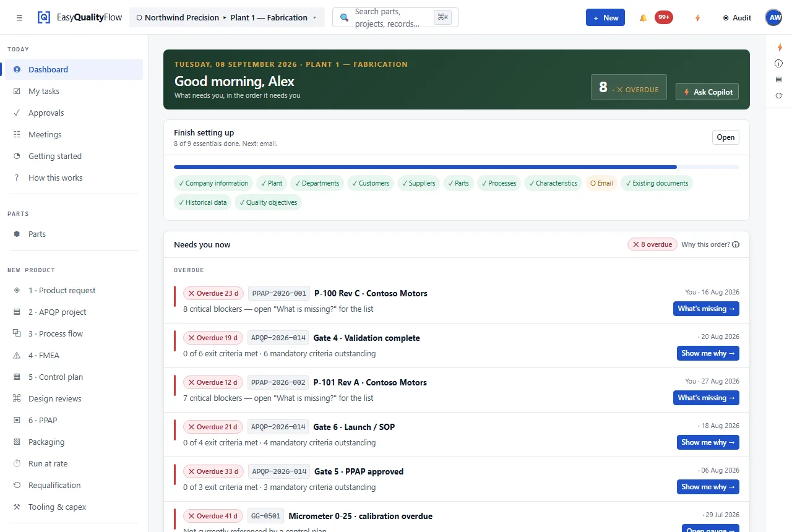
Task: Click the Approvals checkmark icon
Action: point(17,113)
